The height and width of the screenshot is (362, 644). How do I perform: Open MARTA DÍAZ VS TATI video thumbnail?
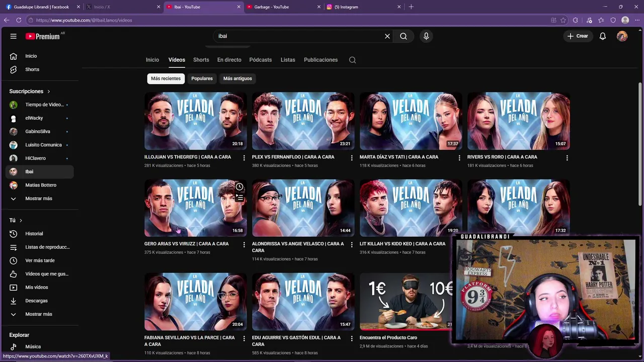pyautogui.click(x=411, y=121)
